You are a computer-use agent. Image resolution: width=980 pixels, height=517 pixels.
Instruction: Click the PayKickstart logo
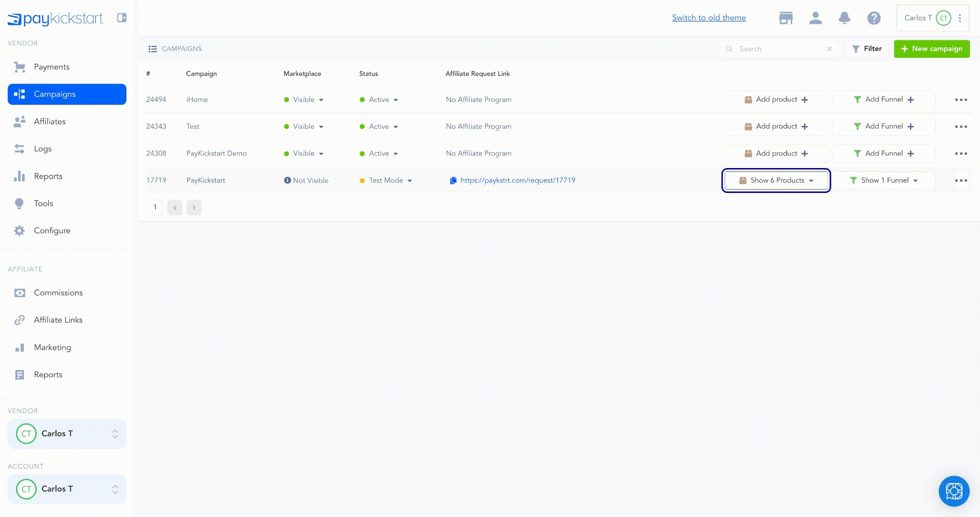pyautogui.click(x=56, y=18)
